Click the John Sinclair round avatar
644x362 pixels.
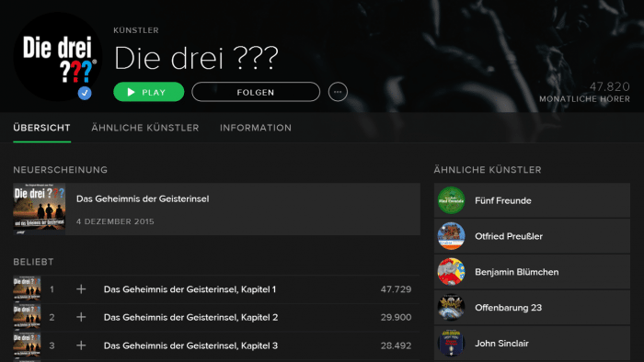451,343
